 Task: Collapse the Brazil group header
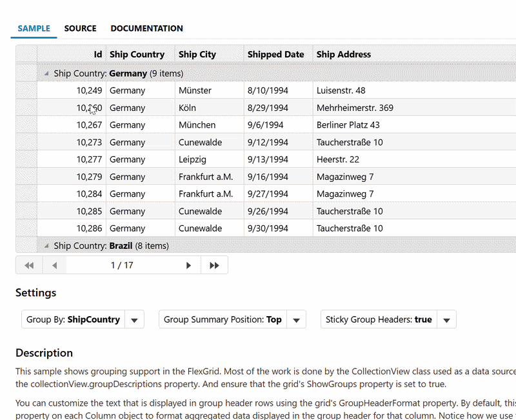[46, 246]
